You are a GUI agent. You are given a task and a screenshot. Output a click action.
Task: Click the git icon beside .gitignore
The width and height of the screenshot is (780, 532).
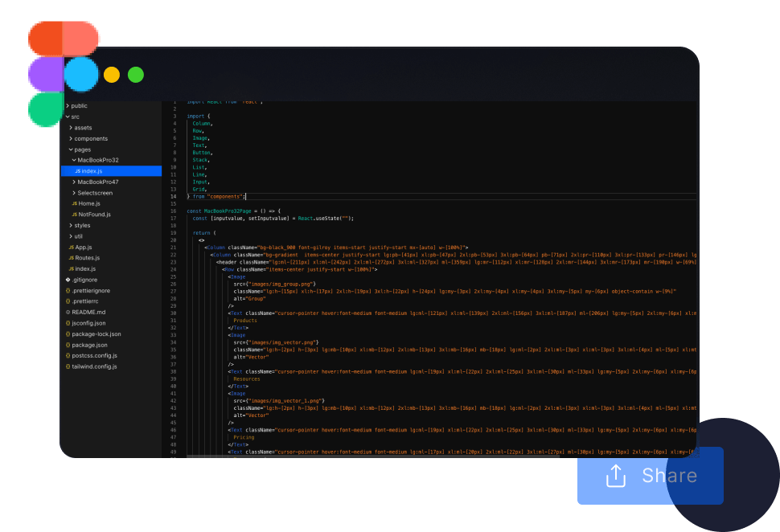coord(68,280)
